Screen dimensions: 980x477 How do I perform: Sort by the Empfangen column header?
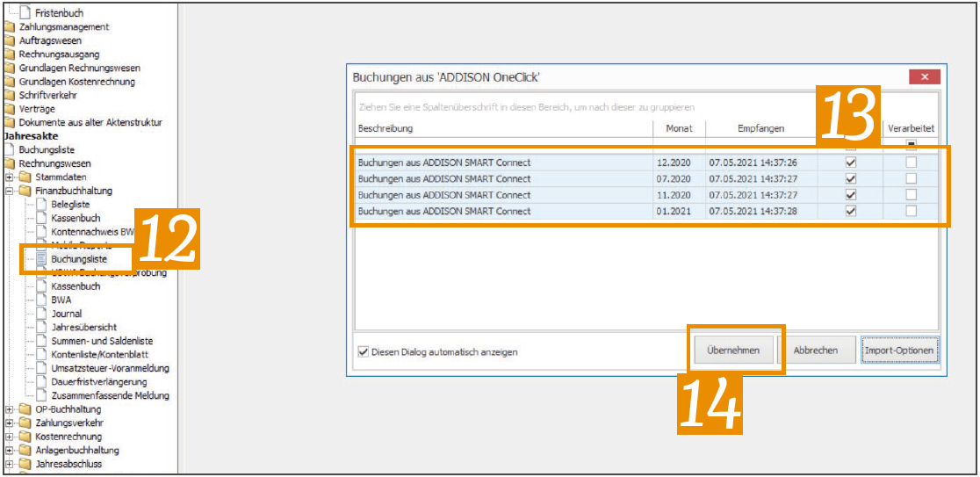click(760, 128)
